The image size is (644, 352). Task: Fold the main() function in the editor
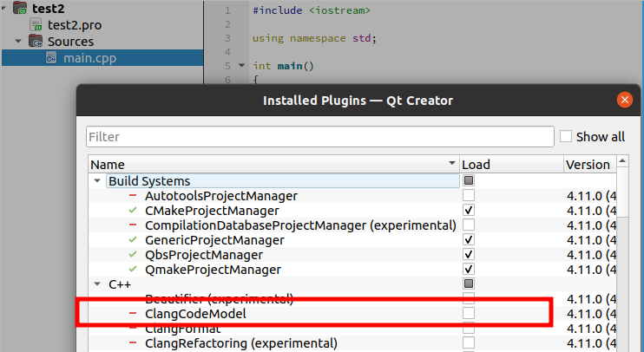pyautogui.click(x=242, y=65)
